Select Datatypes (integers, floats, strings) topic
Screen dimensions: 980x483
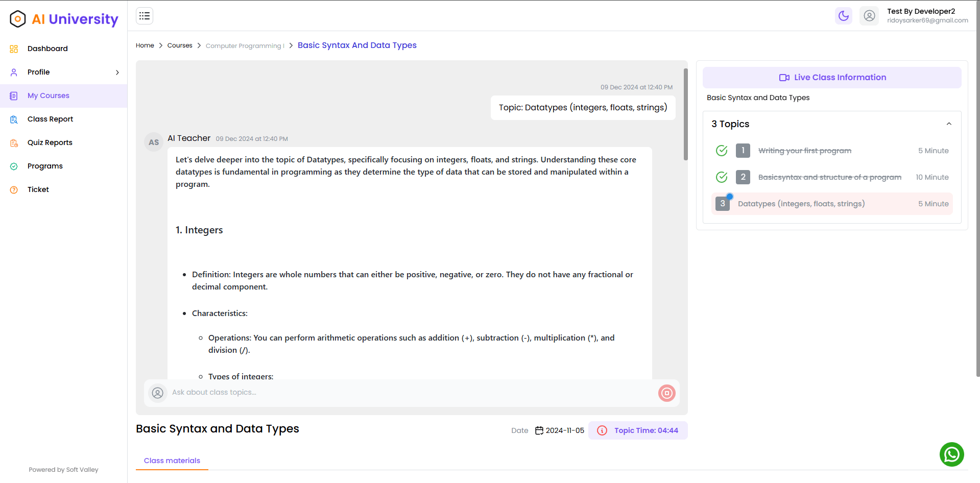pos(801,204)
